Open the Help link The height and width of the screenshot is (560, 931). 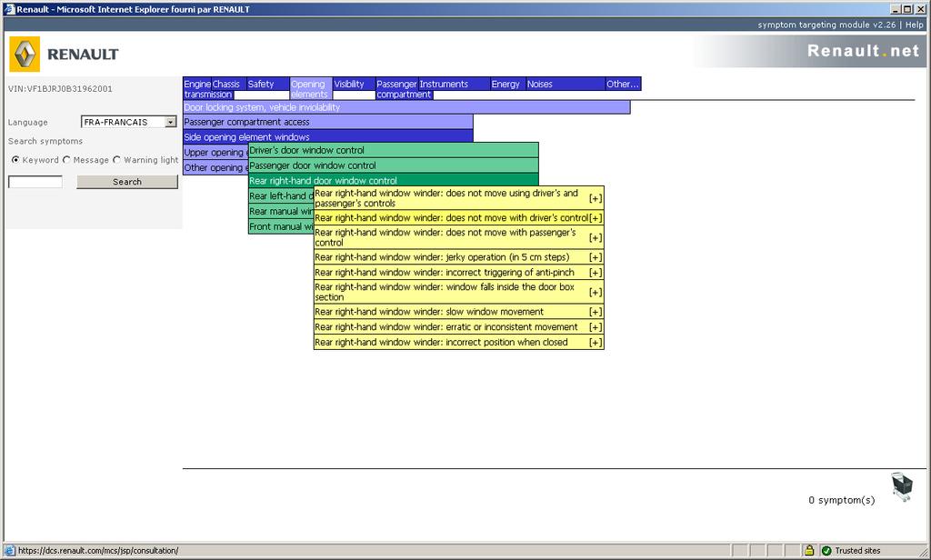coord(915,25)
